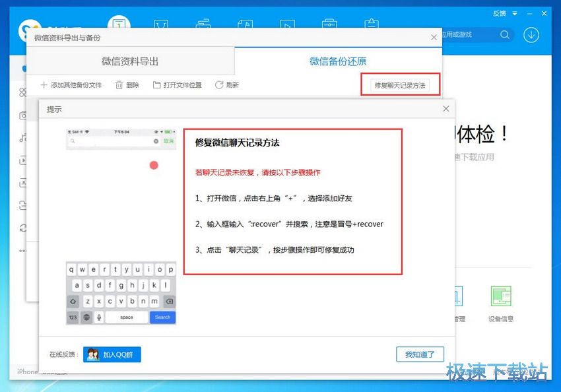Minimize the main assistant window
561x392 pixels.
(530, 14)
